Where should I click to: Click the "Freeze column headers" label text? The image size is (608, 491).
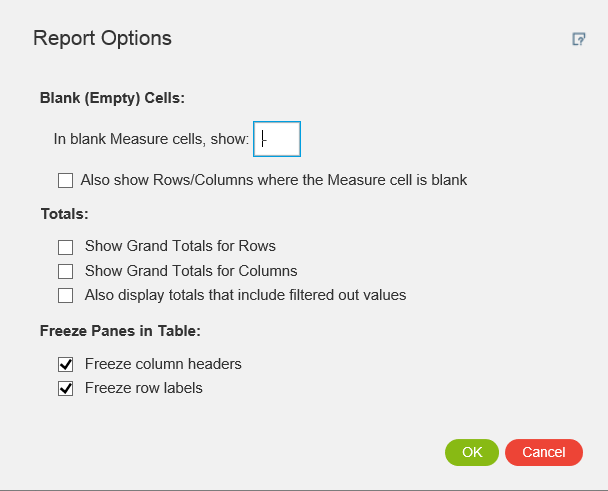pos(163,364)
